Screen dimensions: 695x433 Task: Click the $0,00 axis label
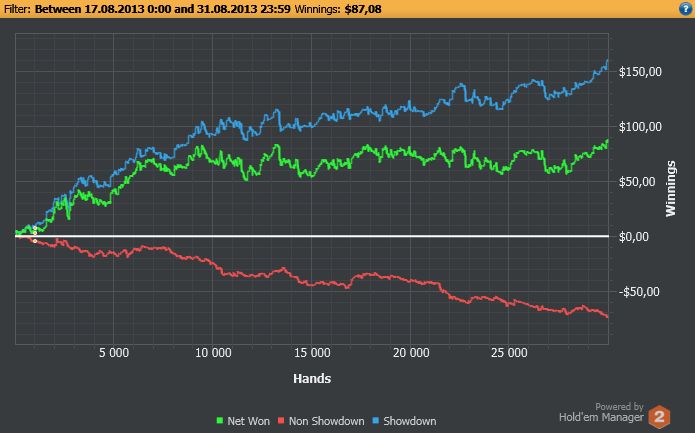tap(634, 237)
